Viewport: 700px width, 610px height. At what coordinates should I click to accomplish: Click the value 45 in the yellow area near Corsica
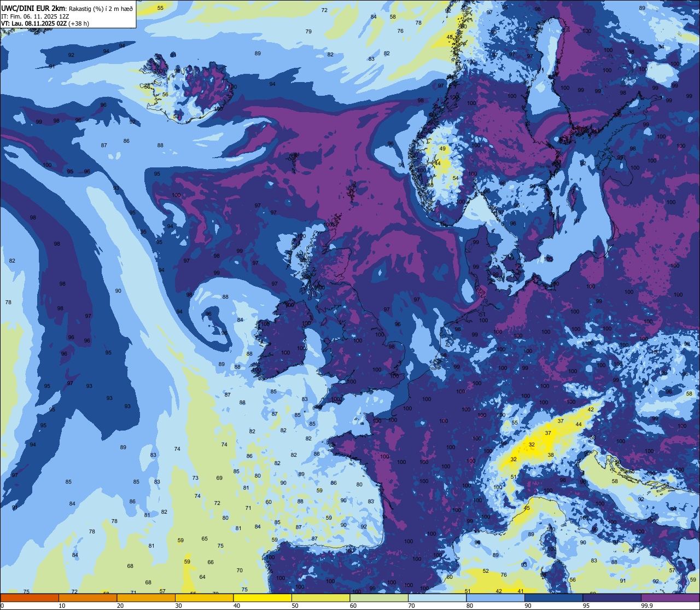527,508
